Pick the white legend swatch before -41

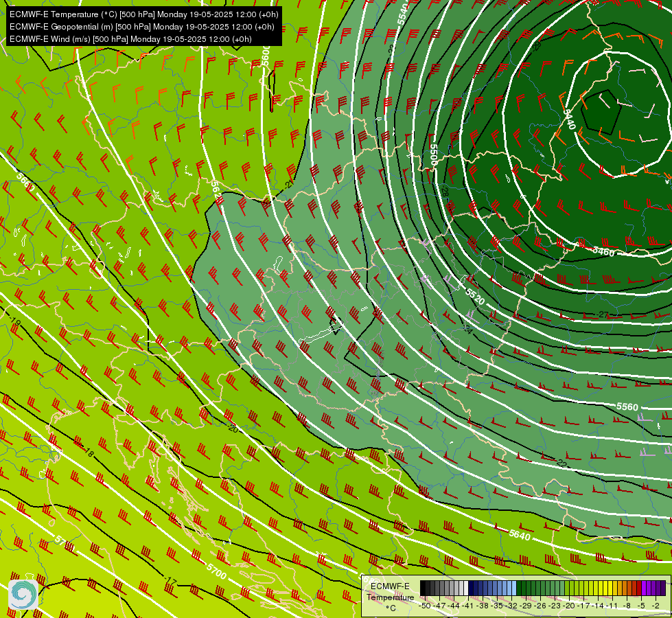[466, 588]
